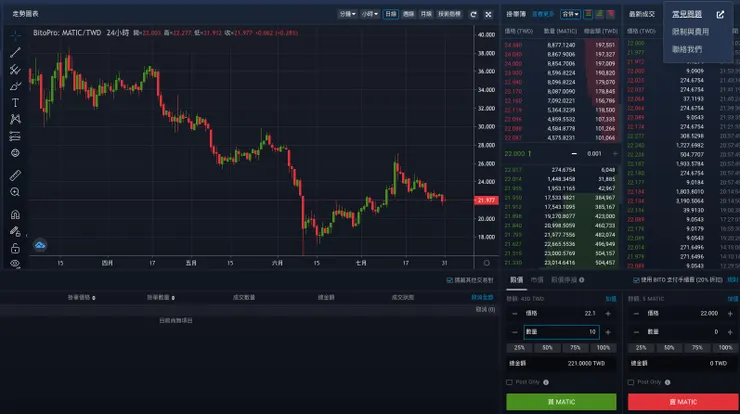
Task: Enable Post Only on sell side
Action: 631,382
